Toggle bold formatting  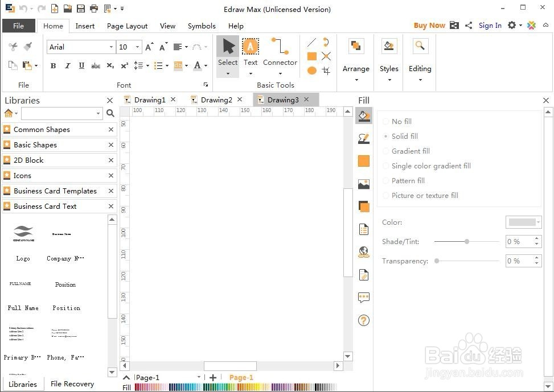pyautogui.click(x=53, y=65)
